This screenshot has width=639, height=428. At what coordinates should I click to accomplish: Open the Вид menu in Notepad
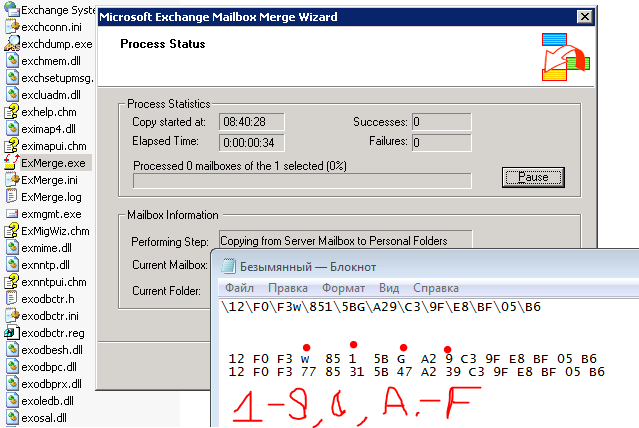(389, 288)
